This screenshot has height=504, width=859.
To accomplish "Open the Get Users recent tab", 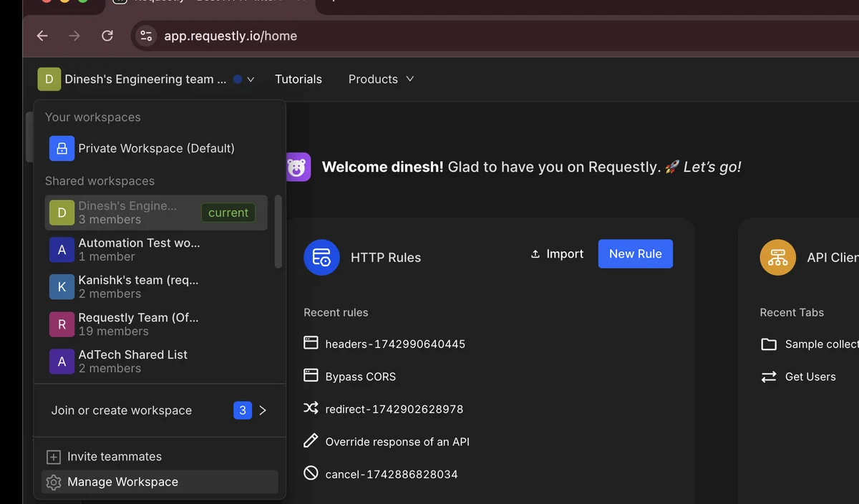I will (x=810, y=377).
